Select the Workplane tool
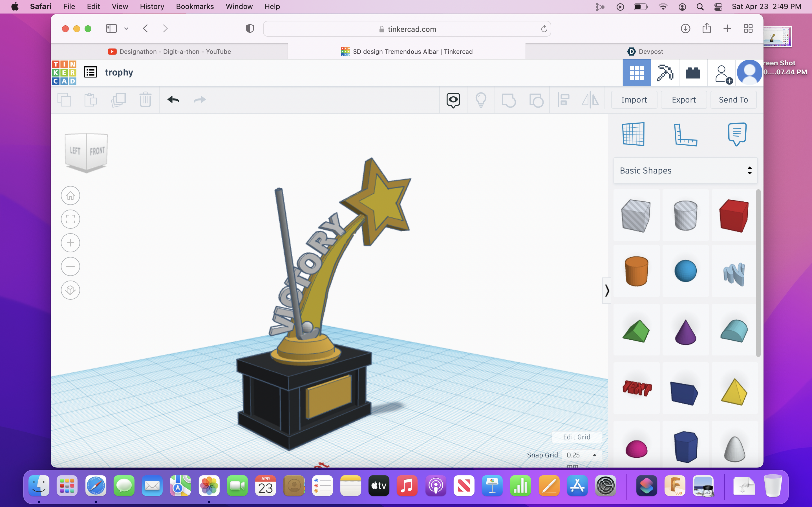This screenshot has width=812, height=507. coord(633,134)
